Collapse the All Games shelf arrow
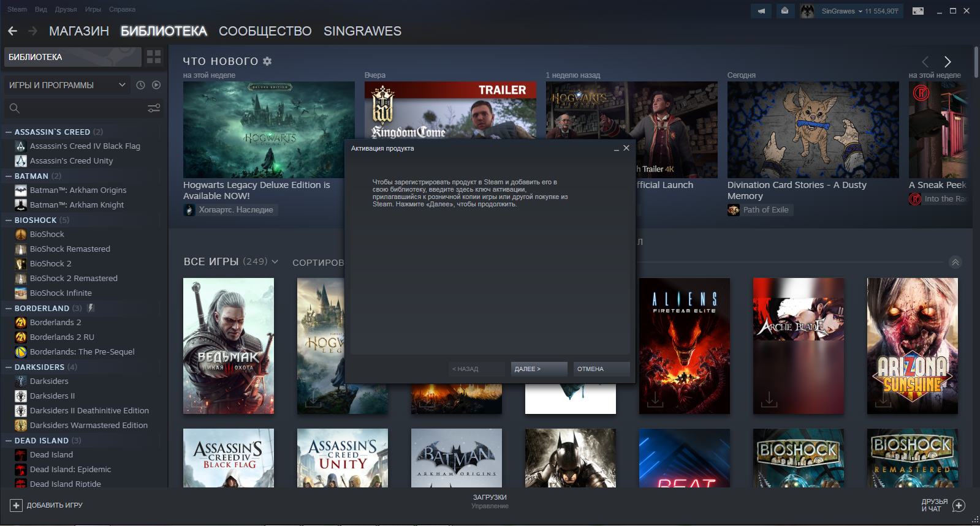The height and width of the screenshot is (526, 980). point(955,262)
